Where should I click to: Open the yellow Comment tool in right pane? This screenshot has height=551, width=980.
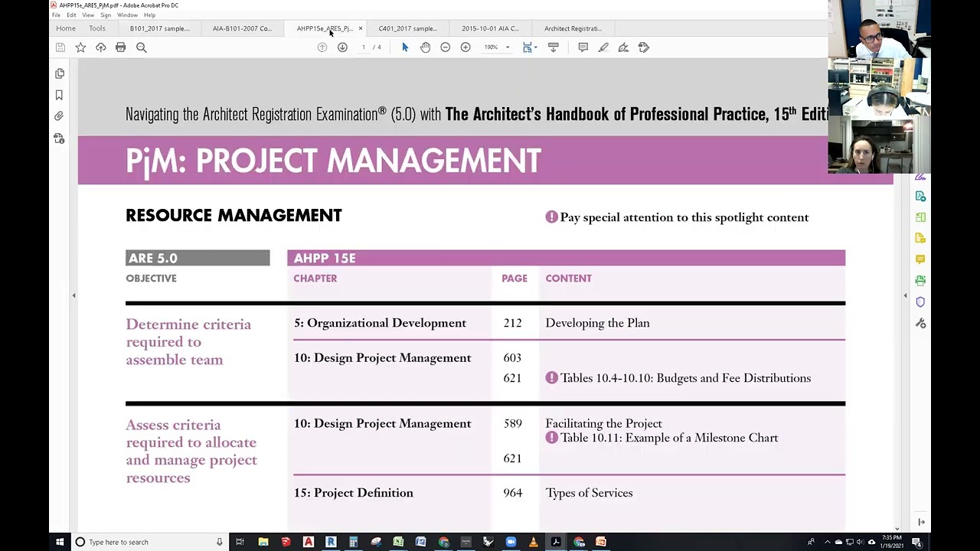pos(920,259)
